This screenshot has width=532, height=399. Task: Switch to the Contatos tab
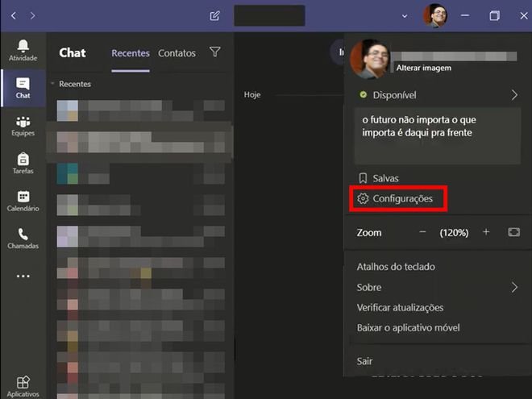coord(177,53)
